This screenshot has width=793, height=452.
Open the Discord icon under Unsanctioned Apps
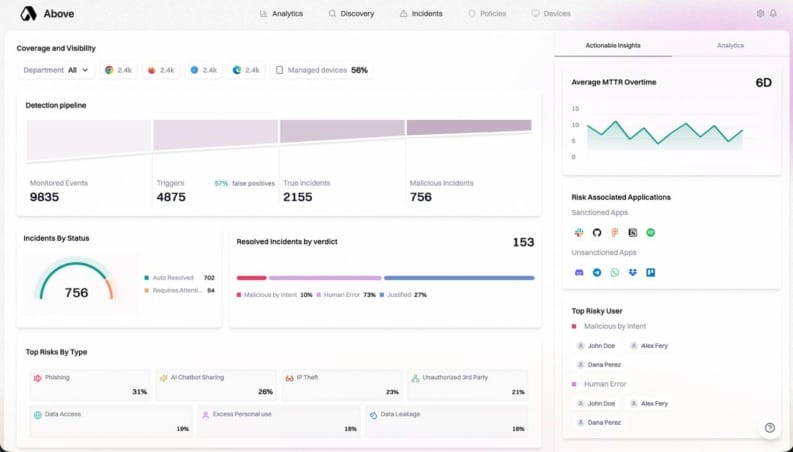click(x=579, y=273)
